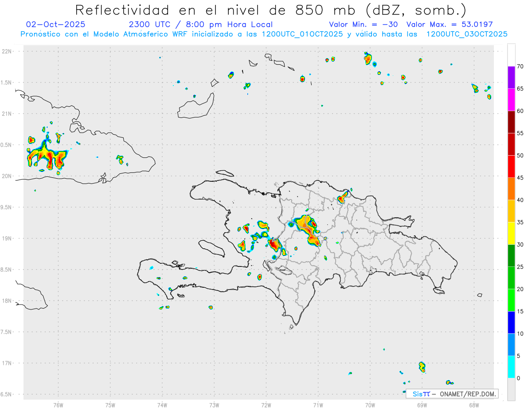532x411 pixels.
Task: Click the colorbar tick label '65'
Action: coord(520,89)
